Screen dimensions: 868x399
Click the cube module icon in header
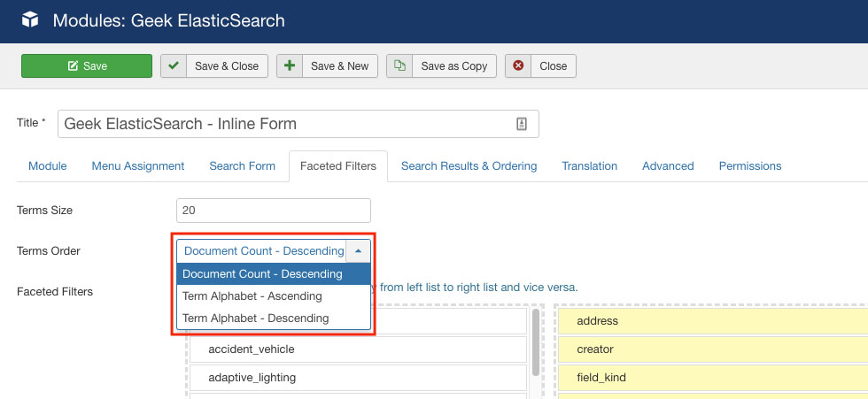click(x=30, y=20)
